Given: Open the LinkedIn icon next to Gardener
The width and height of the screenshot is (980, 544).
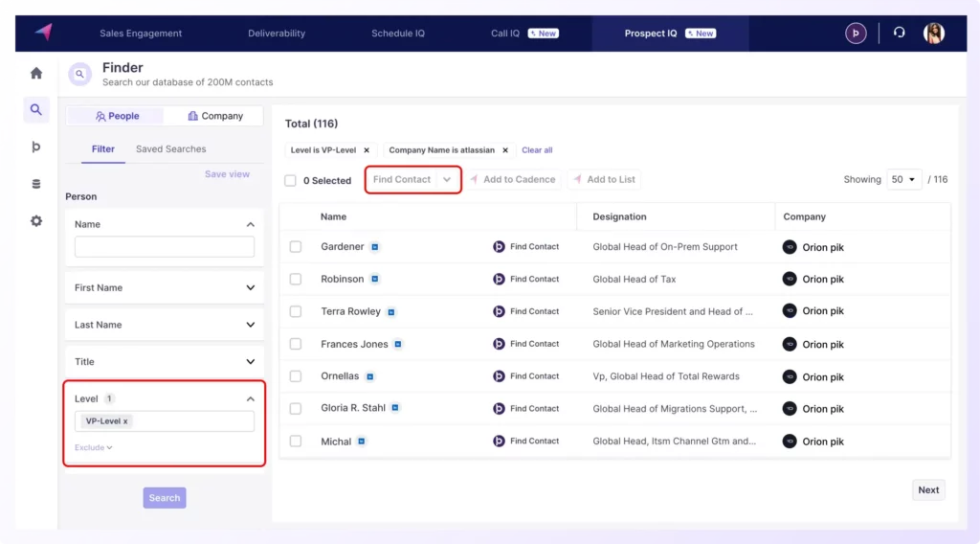Looking at the screenshot, I should pyautogui.click(x=374, y=247).
